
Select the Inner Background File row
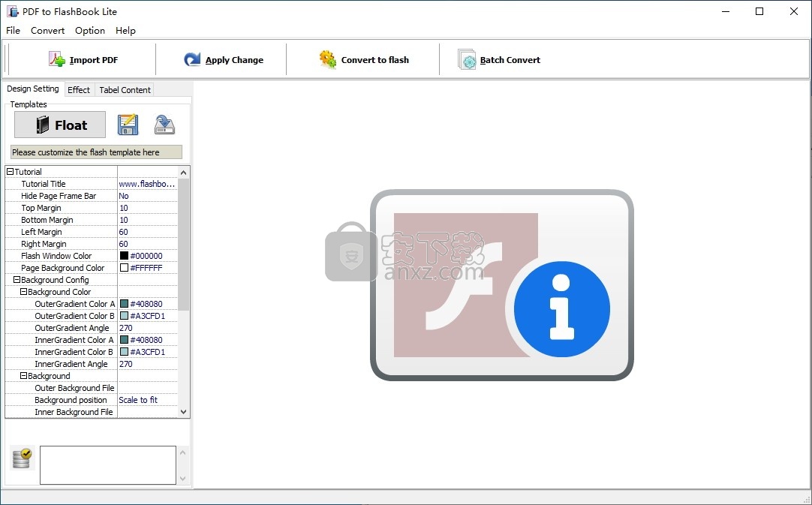[x=92, y=412]
